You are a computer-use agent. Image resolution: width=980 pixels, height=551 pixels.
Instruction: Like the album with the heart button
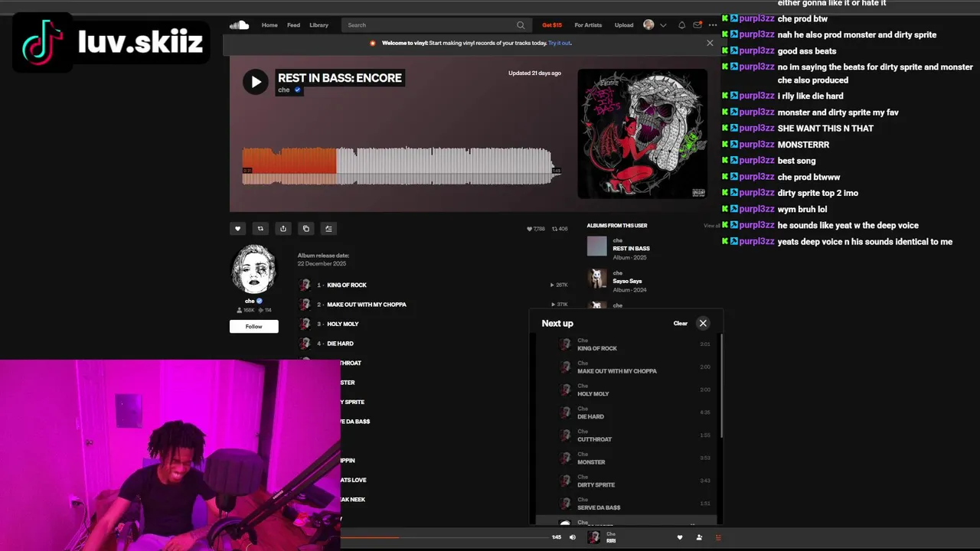click(237, 229)
